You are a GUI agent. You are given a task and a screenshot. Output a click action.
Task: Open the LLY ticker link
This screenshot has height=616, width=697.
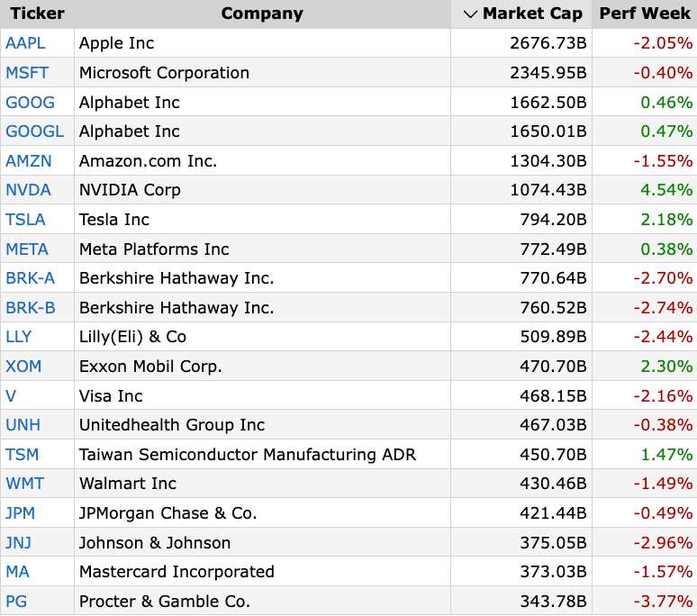coord(19,337)
